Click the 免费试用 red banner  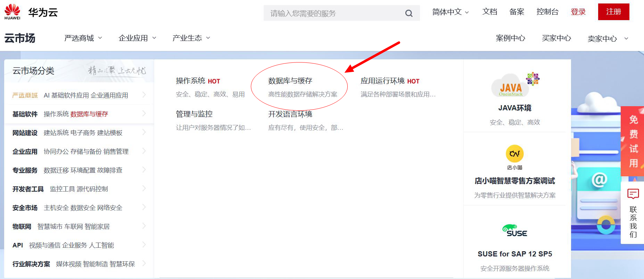[x=633, y=142]
